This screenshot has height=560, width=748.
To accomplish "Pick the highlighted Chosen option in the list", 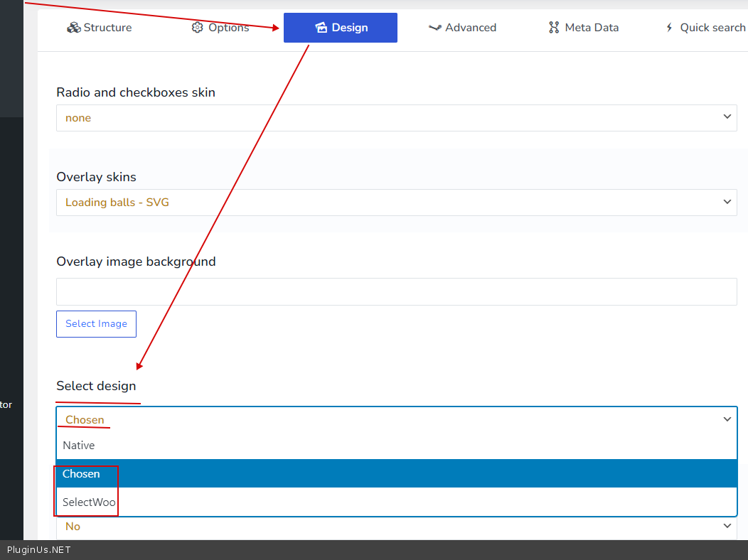I will (82, 474).
